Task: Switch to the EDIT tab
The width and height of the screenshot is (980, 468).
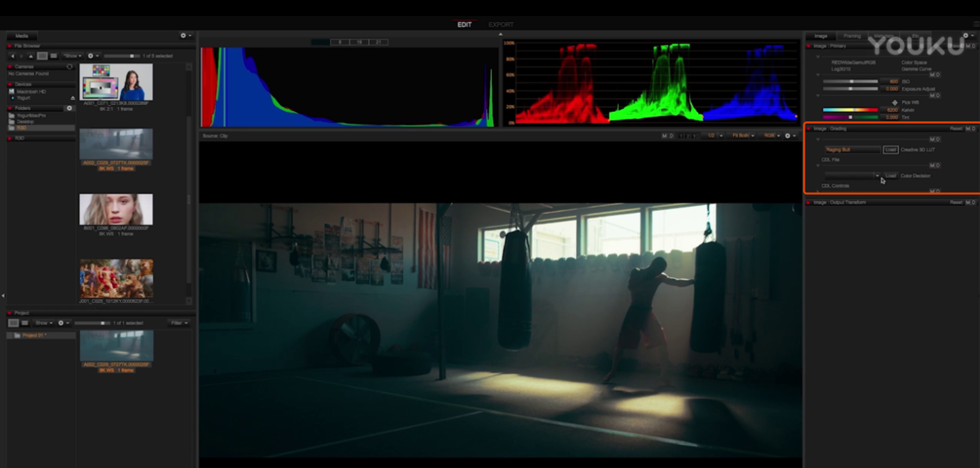Action: point(464,25)
